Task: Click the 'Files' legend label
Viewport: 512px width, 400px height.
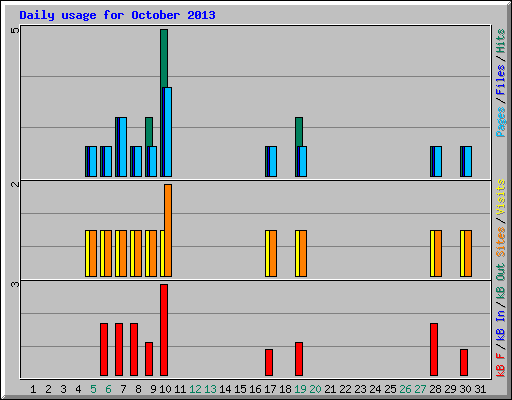Action: [x=501, y=79]
